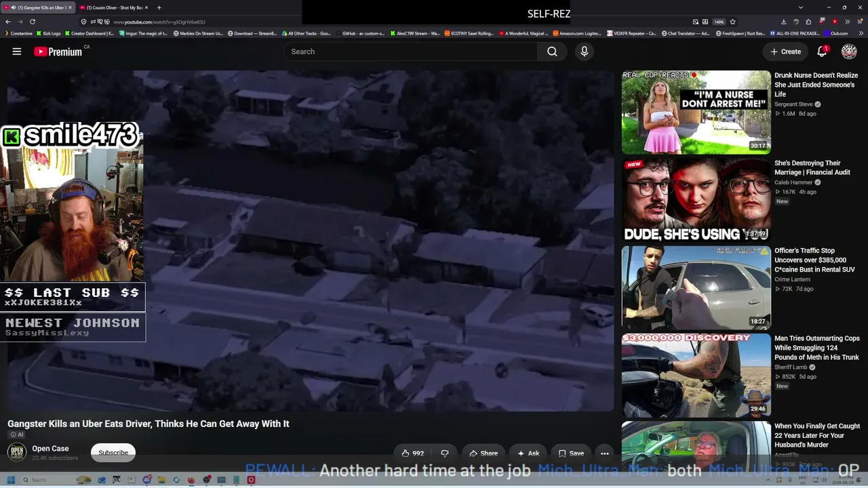Reload the current page
This screenshot has width=868, height=488.
(32, 22)
